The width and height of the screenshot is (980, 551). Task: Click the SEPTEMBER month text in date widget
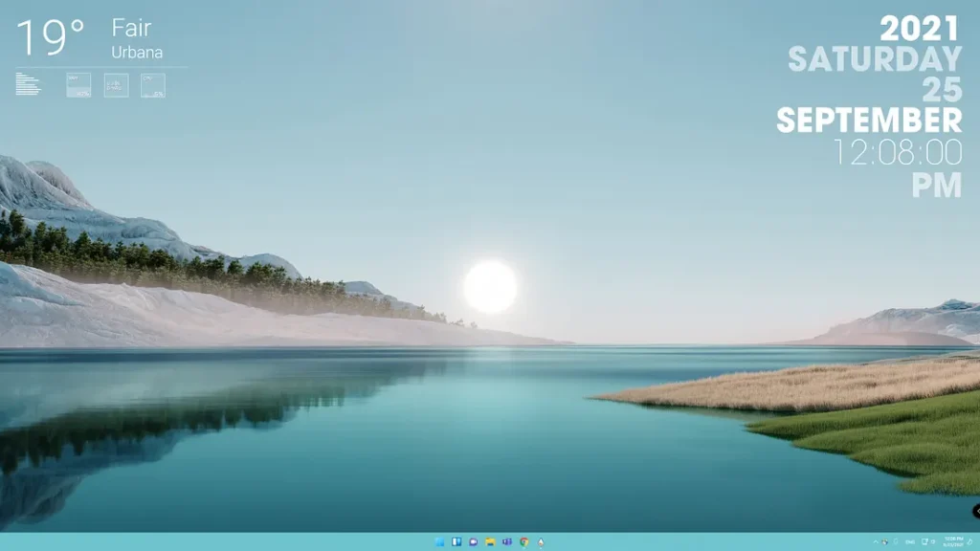pyautogui.click(x=868, y=121)
